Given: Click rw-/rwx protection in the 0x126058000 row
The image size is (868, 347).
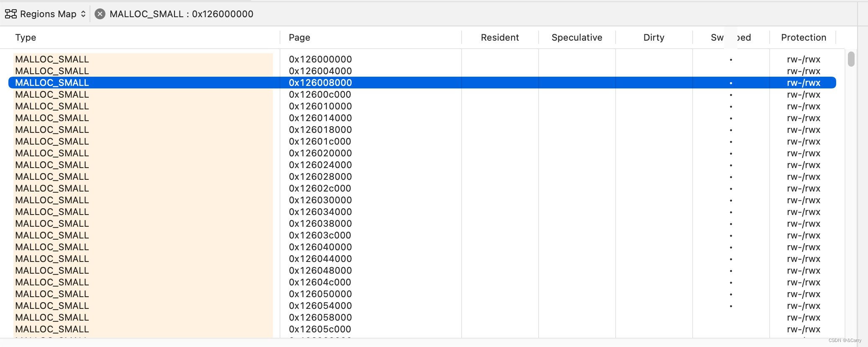Looking at the screenshot, I should [x=804, y=317].
